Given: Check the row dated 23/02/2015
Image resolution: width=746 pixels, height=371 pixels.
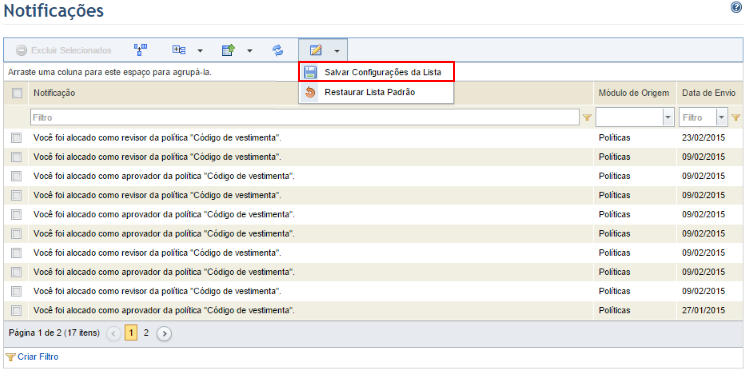Looking at the screenshot, I should (17, 138).
